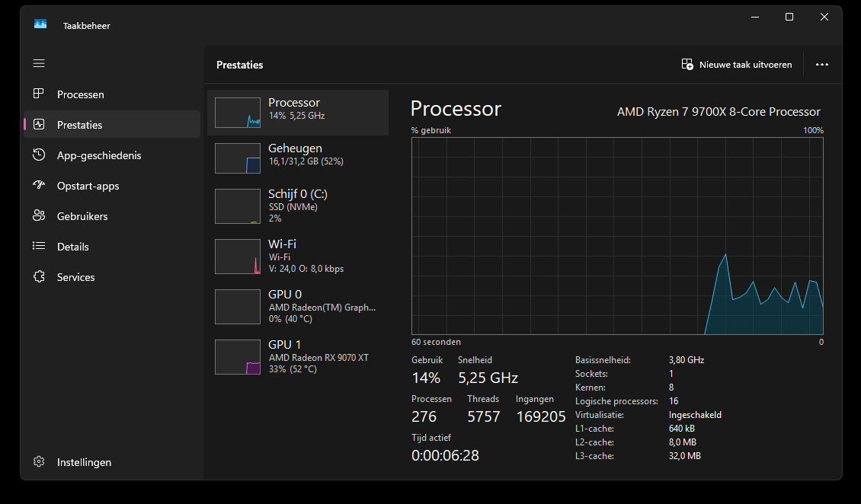Open the three-dots more options menu
Image resolution: width=861 pixels, height=504 pixels.
(821, 65)
